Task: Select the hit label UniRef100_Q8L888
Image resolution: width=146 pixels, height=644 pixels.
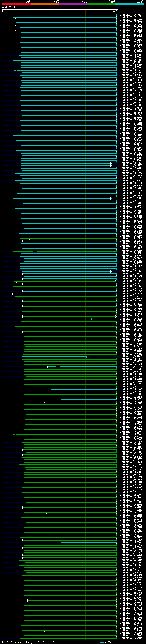Action: point(131,50)
